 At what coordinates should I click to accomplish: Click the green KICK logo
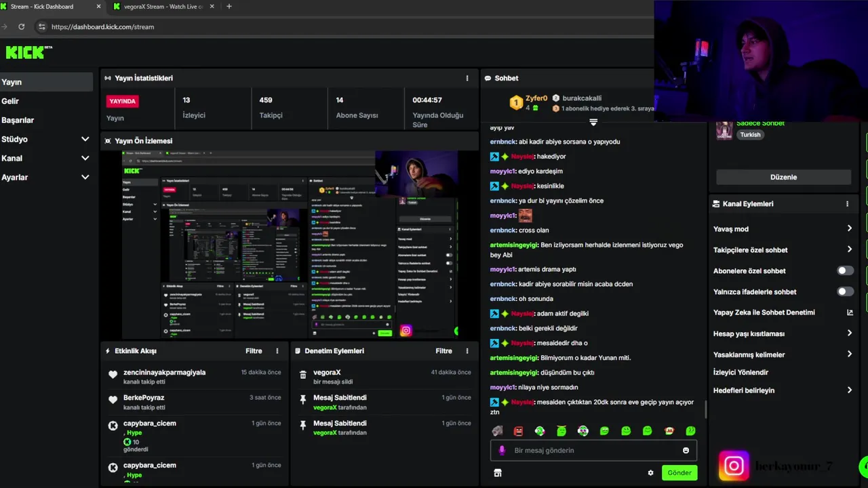click(x=26, y=52)
